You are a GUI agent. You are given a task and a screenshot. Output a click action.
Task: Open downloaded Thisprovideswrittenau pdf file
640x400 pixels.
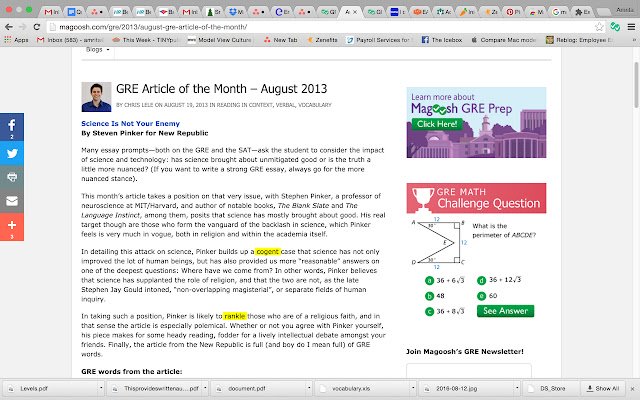click(156, 389)
